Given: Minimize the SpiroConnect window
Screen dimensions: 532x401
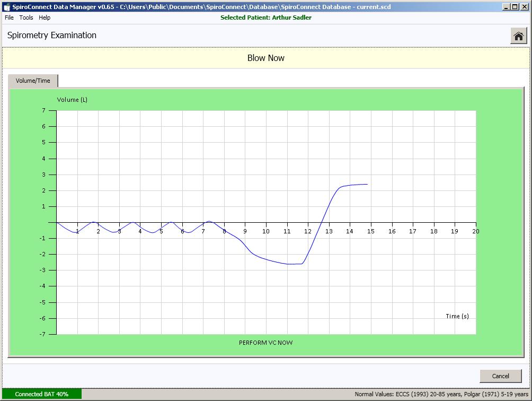Looking at the screenshot, I should [x=506, y=7].
